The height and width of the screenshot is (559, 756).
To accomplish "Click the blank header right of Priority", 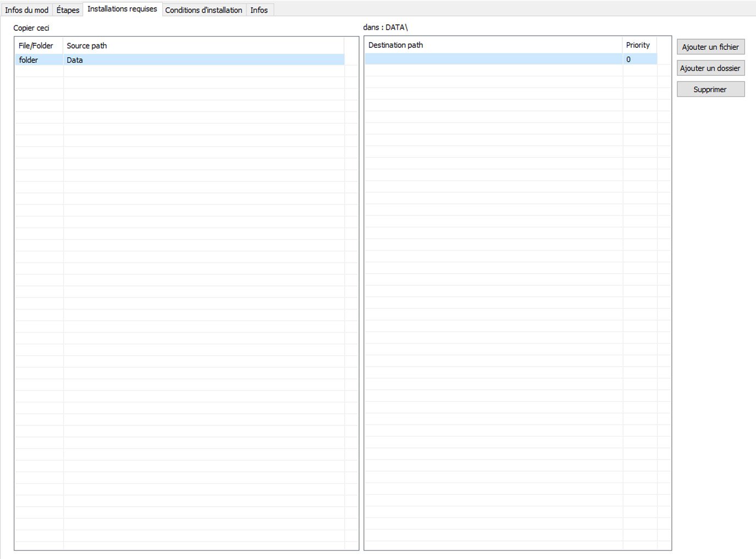I will [x=664, y=45].
